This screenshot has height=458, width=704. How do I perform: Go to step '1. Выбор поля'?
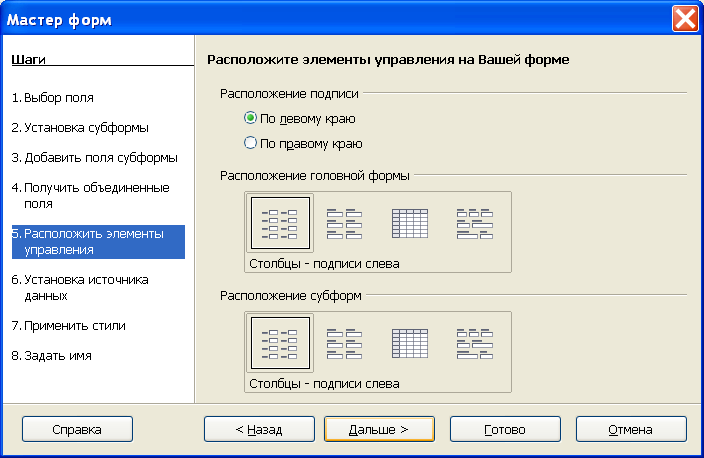pos(53,97)
